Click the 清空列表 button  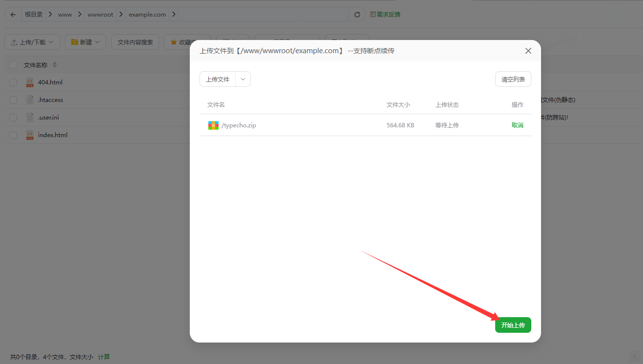[x=513, y=79]
